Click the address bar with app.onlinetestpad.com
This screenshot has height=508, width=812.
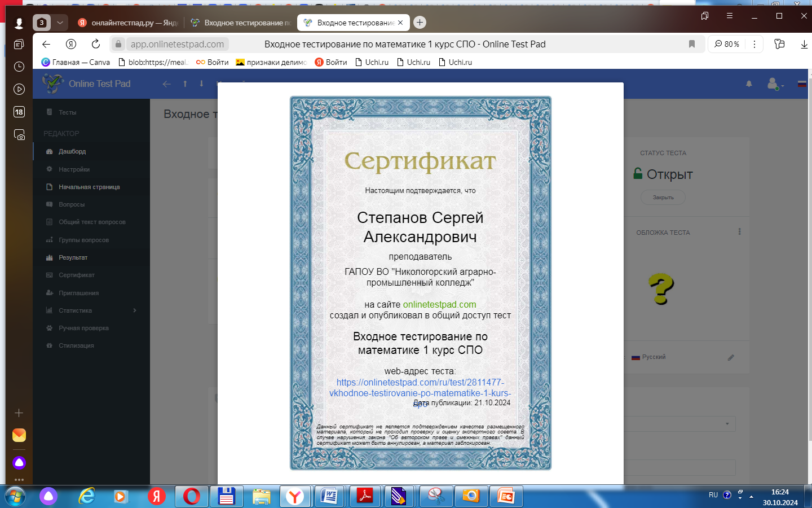click(177, 44)
